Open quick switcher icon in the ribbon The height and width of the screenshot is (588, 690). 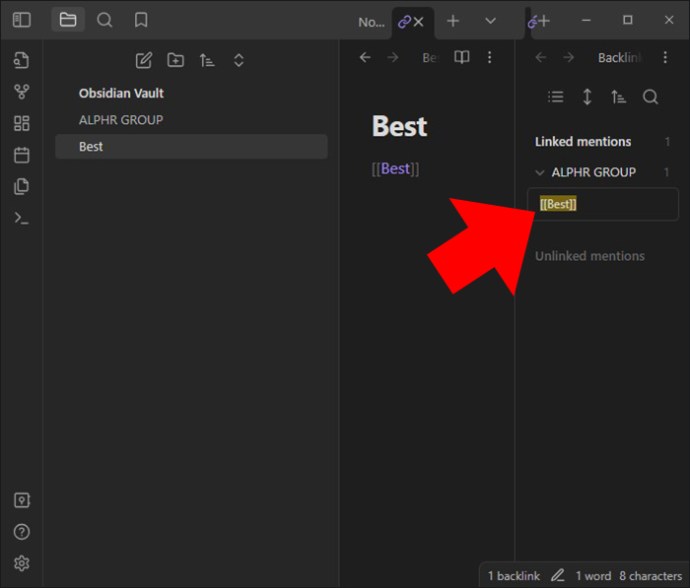click(22, 60)
